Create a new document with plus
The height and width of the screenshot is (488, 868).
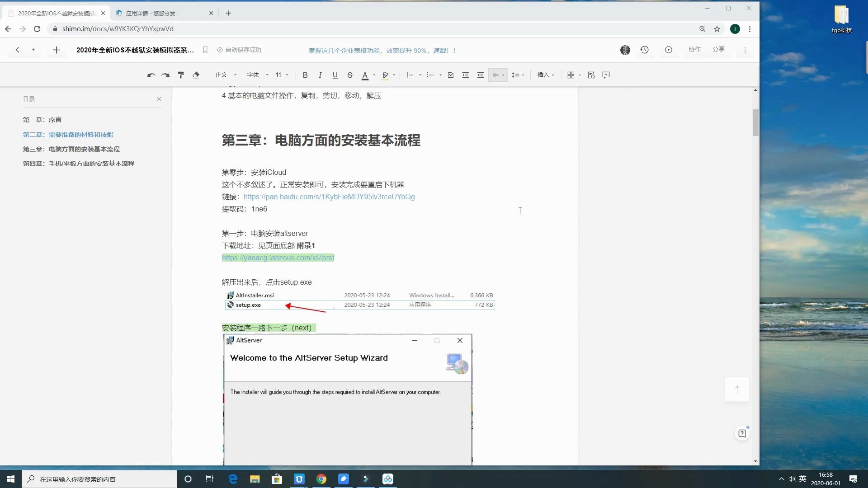[56, 50]
